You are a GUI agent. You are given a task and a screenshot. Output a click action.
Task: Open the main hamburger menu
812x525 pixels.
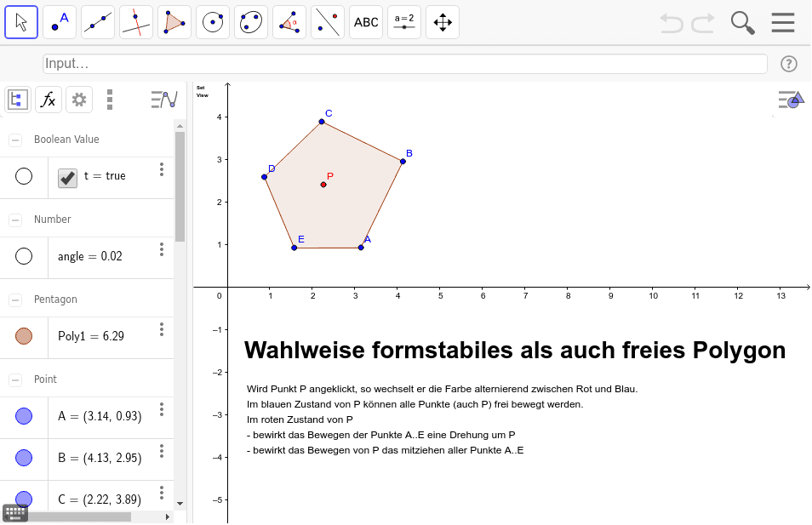pyautogui.click(x=782, y=23)
